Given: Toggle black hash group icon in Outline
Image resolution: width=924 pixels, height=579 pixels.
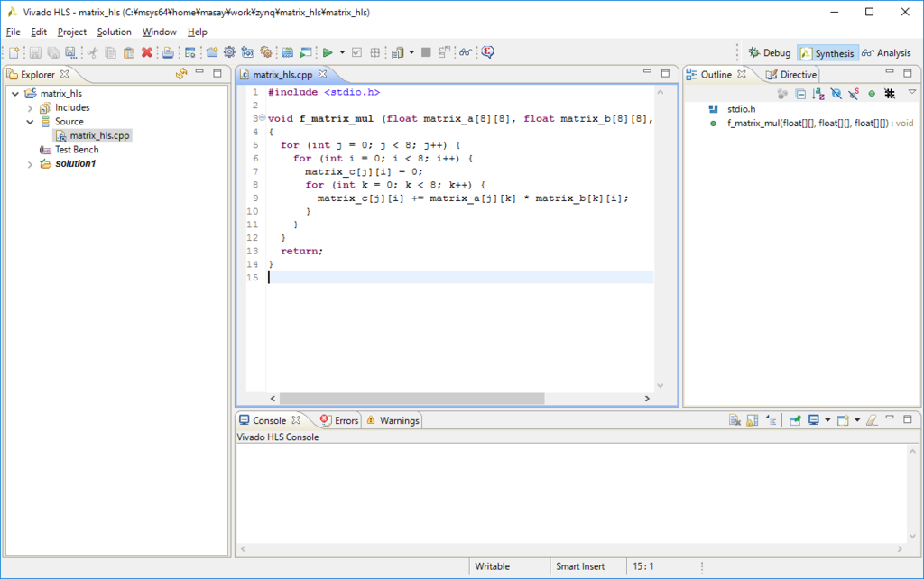Looking at the screenshot, I should pyautogui.click(x=890, y=94).
